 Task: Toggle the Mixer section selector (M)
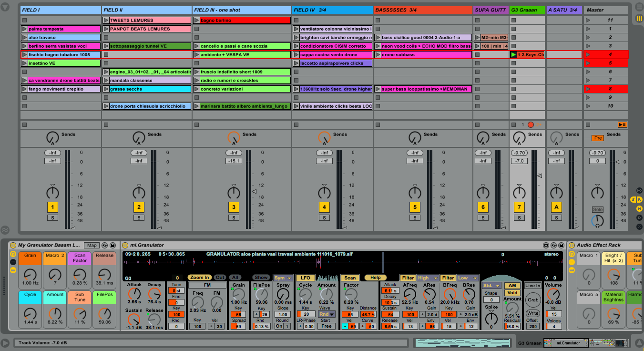(x=639, y=208)
